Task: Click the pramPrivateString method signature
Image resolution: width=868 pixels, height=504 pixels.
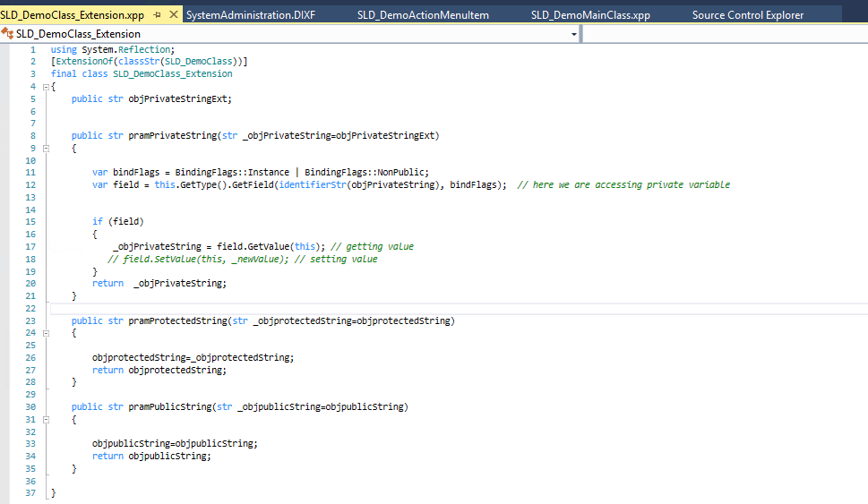Action: pos(255,135)
